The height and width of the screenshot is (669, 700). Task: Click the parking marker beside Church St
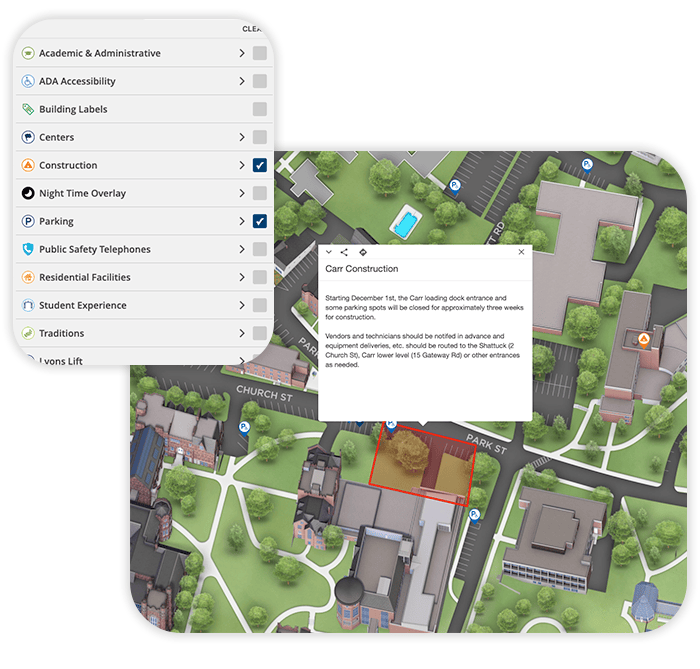pos(243,427)
